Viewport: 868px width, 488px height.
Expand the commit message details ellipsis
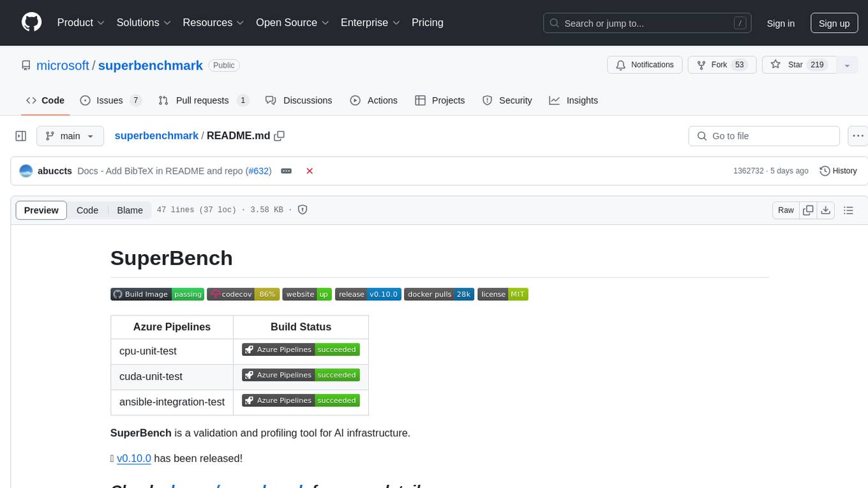[x=287, y=171]
